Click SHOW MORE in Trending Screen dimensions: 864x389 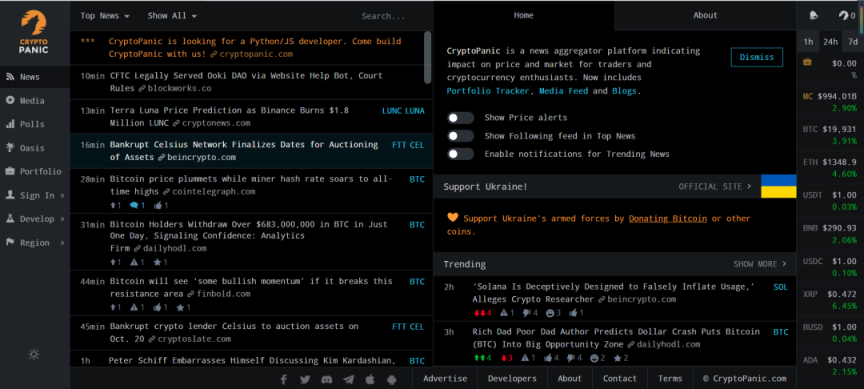[x=760, y=264]
